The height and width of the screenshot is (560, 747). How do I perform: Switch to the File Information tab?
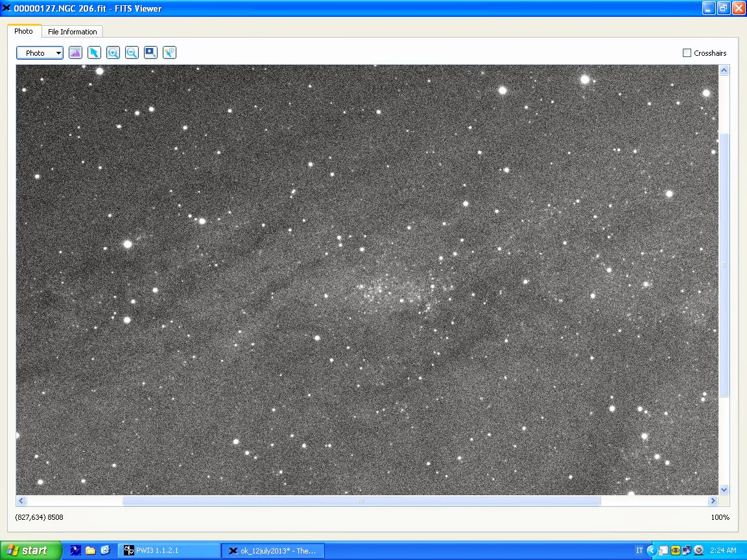[72, 32]
